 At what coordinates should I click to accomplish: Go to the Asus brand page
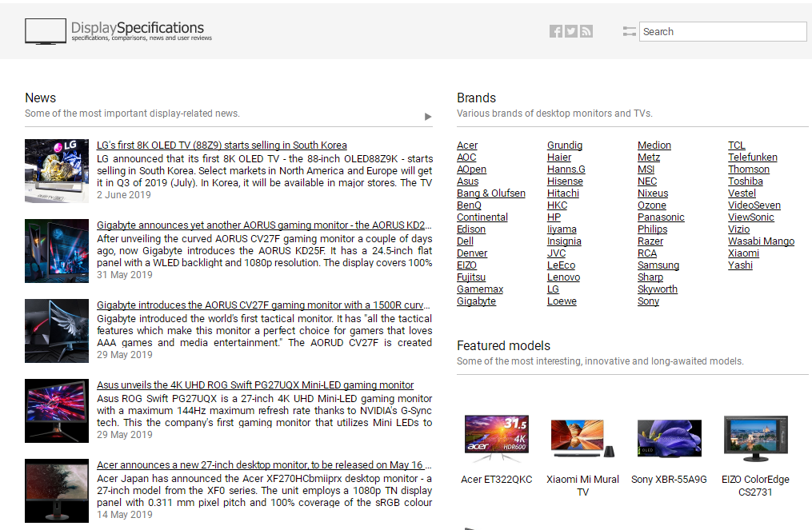click(x=468, y=181)
